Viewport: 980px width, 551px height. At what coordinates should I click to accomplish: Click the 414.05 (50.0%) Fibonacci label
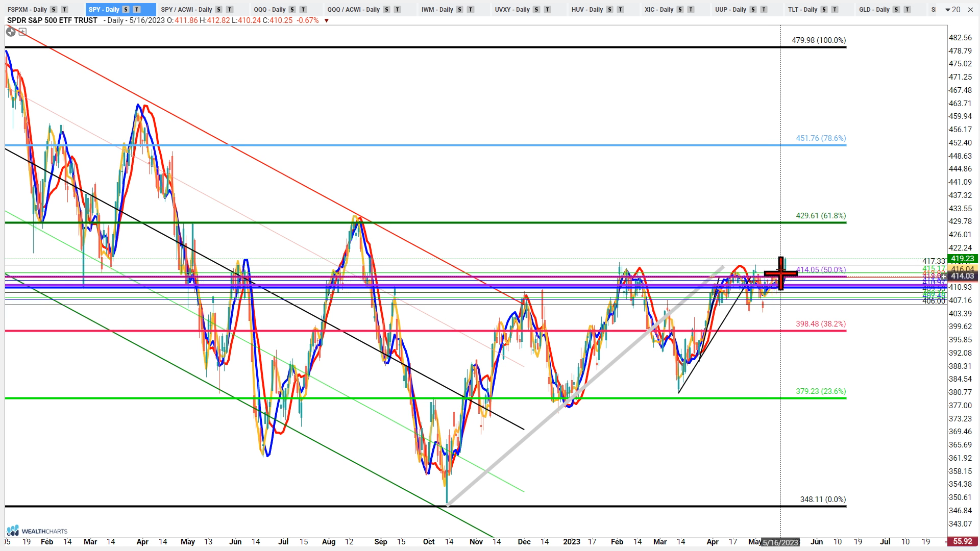(x=821, y=270)
